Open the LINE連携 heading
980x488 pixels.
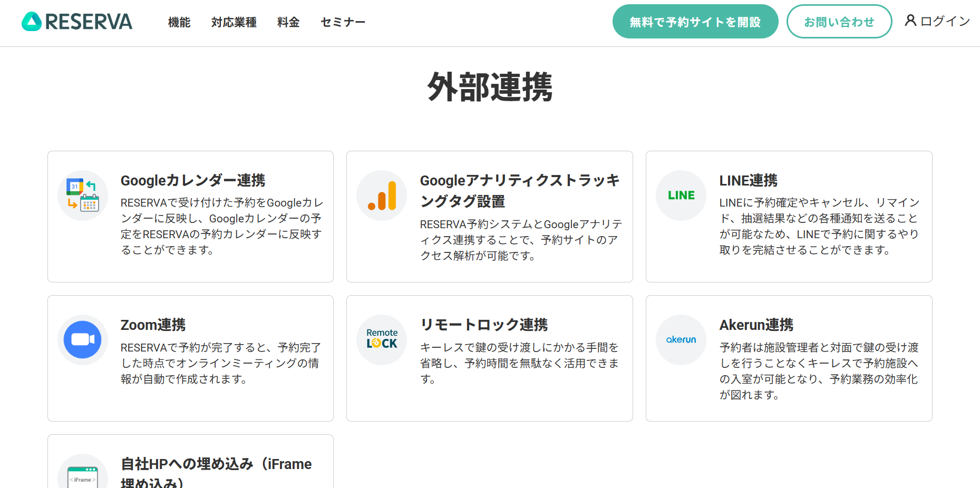pos(749,180)
